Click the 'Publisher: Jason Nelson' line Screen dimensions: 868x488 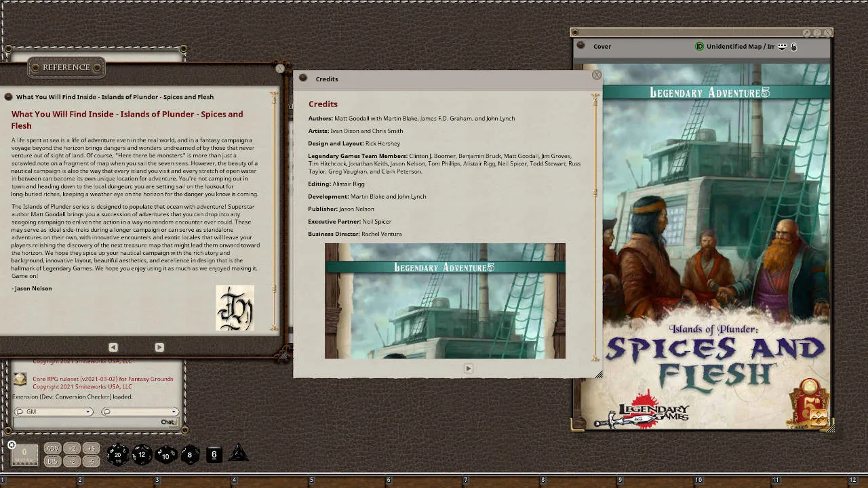[x=341, y=209]
